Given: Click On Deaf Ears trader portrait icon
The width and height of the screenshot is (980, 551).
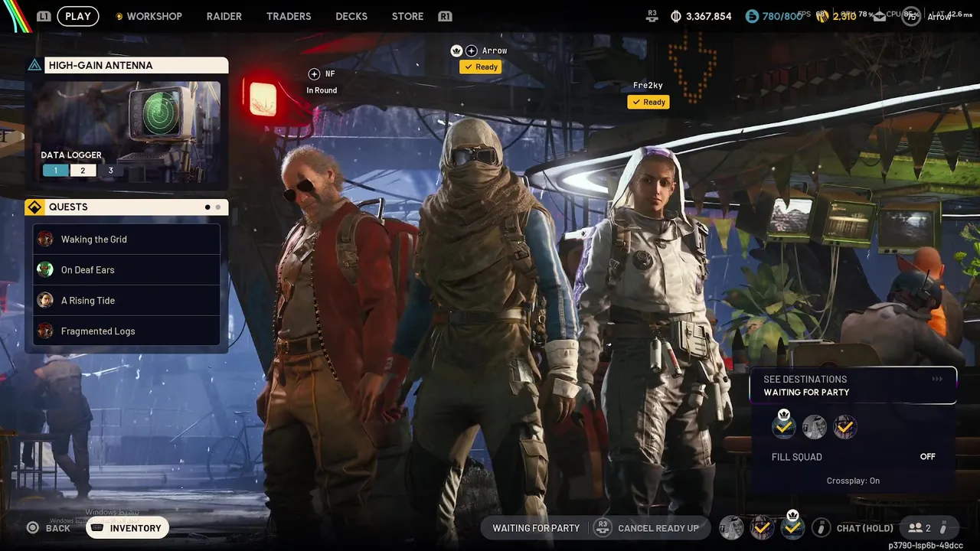Looking at the screenshot, I should (x=46, y=270).
